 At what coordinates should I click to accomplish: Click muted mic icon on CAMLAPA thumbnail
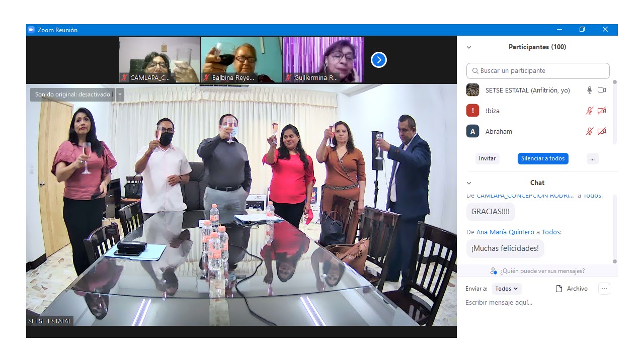click(124, 78)
